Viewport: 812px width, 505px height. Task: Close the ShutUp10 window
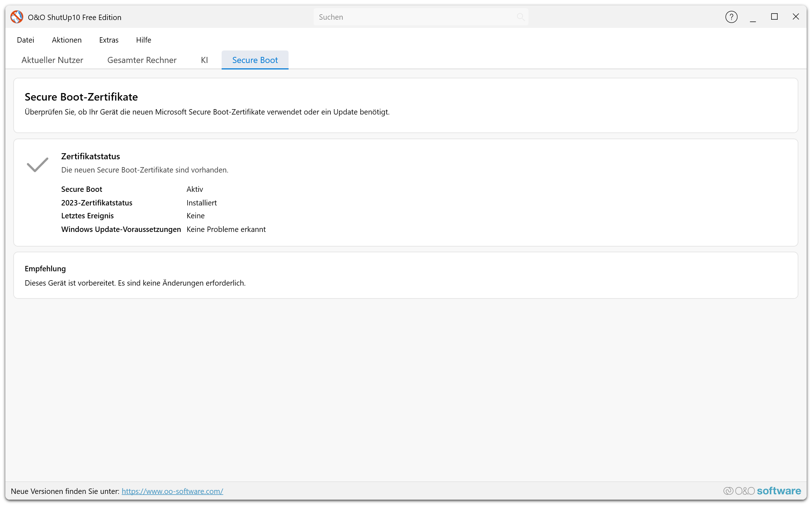coord(796,17)
